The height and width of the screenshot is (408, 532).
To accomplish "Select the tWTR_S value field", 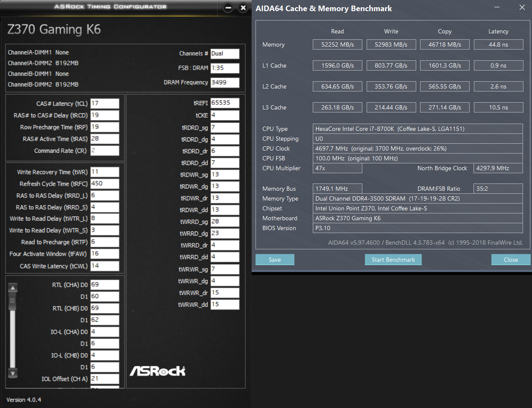I will [105, 230].
